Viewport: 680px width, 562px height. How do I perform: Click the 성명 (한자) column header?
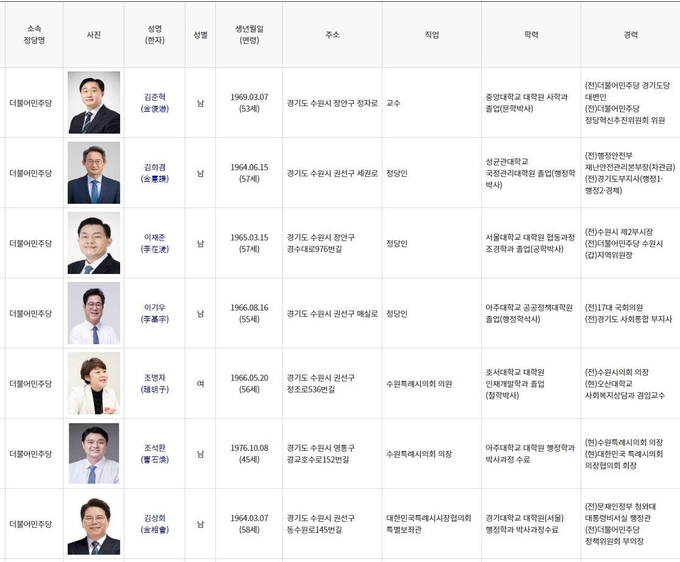pos(154,35)
